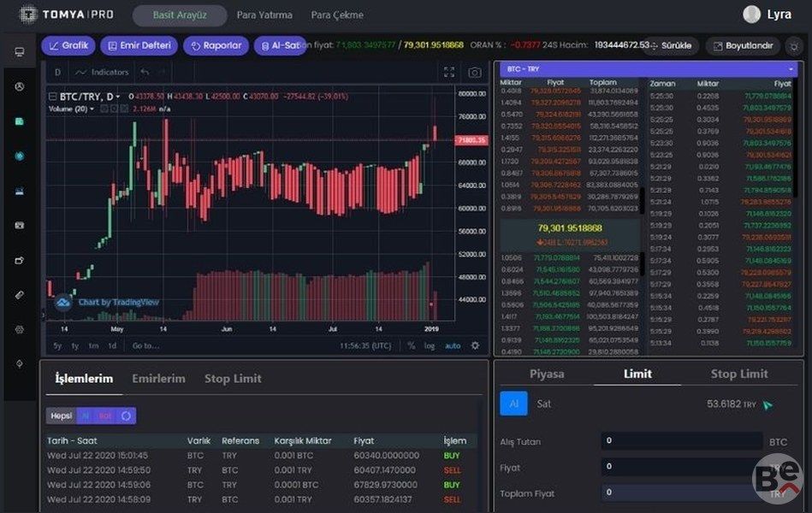Click the 71800.35 price label on chart axis

click(x=471, y=140)
